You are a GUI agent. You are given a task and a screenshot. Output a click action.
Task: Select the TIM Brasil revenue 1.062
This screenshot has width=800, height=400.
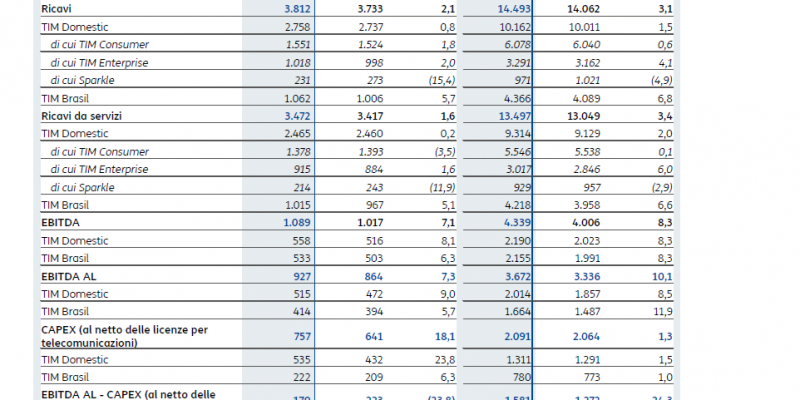pyautogui.click(x=297, y=98)
